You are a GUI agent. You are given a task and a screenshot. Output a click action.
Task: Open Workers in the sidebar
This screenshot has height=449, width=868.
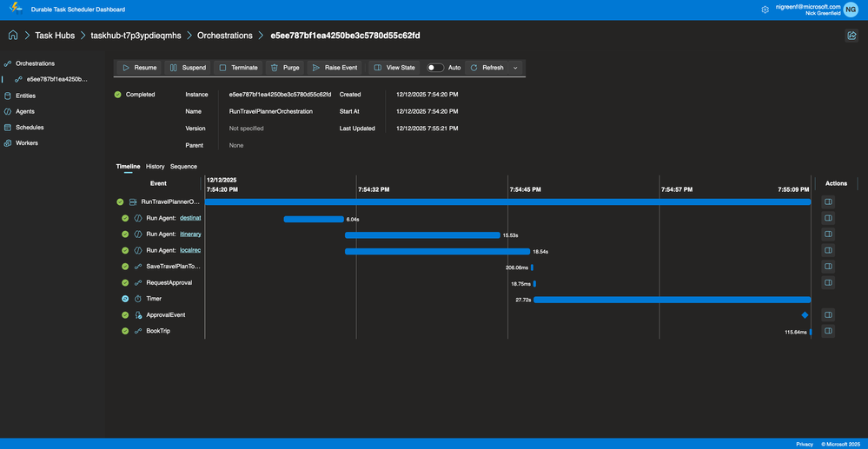point(27,142)
